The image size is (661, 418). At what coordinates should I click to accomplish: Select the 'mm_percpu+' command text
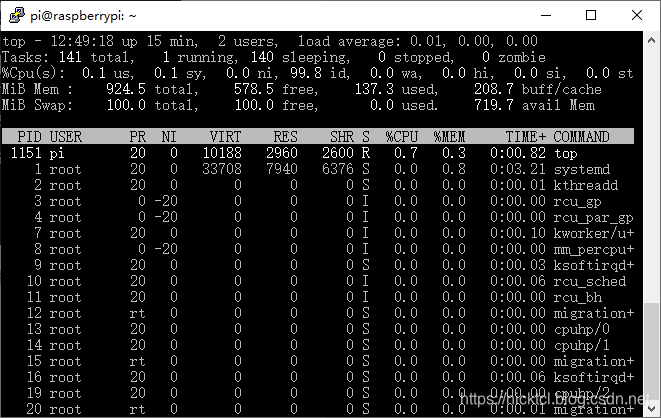click(594, 249)
